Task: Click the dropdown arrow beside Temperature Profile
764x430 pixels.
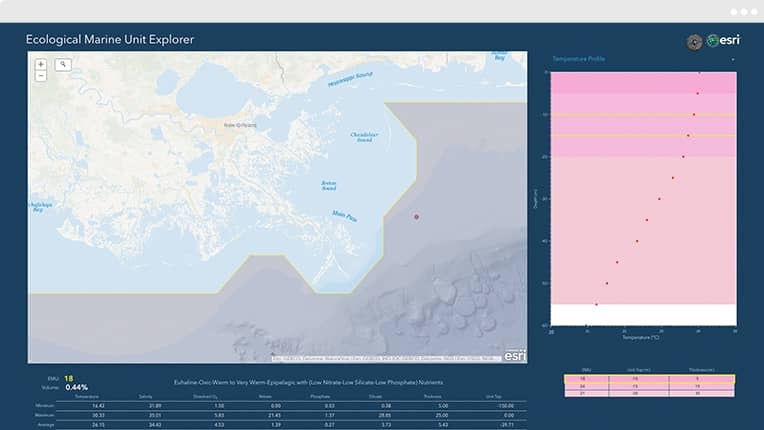Action: [x=733, y=59]
